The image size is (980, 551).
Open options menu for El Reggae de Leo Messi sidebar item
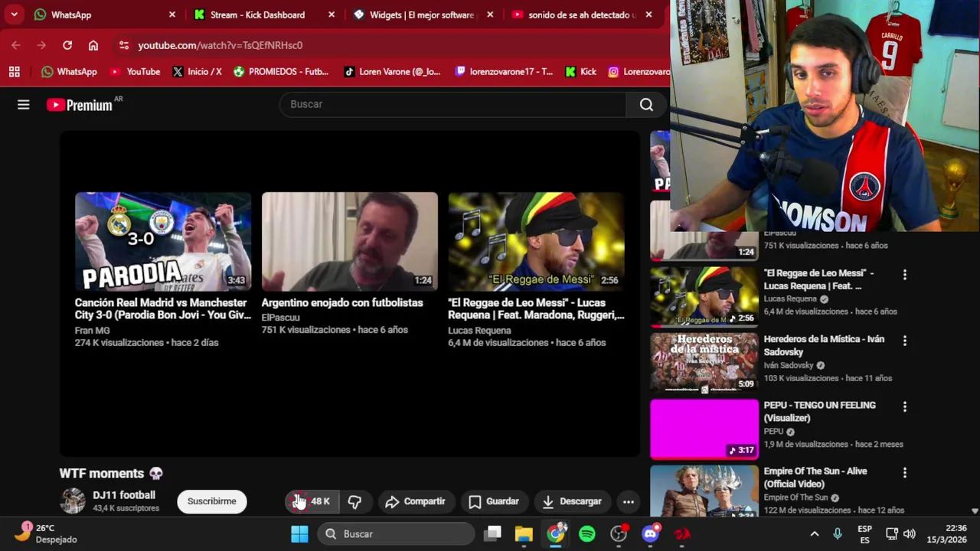coord(904,274)
